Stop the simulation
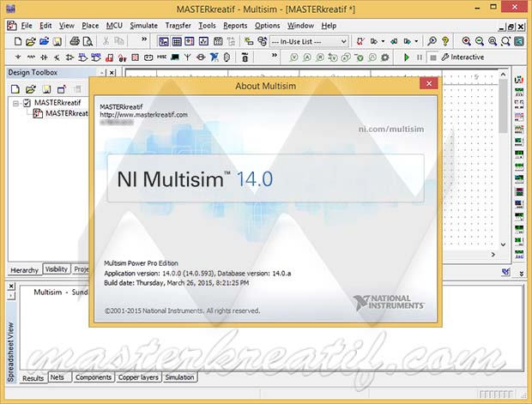The height and width of the screenshot is (404, 532). click(x=433, y=57)
